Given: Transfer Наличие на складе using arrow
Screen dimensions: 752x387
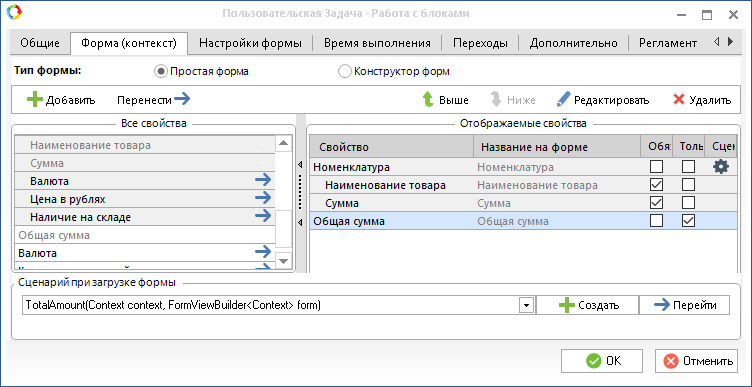Looking at the screenshot, I should coord(263,216).
